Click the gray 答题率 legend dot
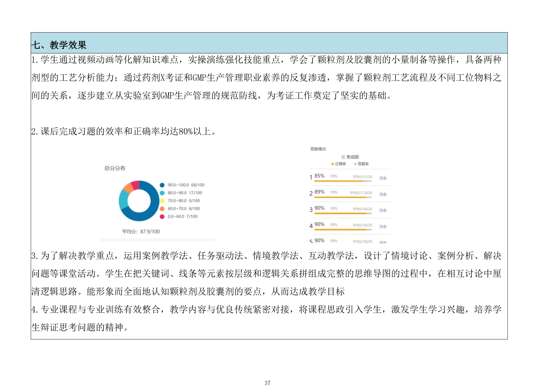555x392 pixels. (355, 164)
